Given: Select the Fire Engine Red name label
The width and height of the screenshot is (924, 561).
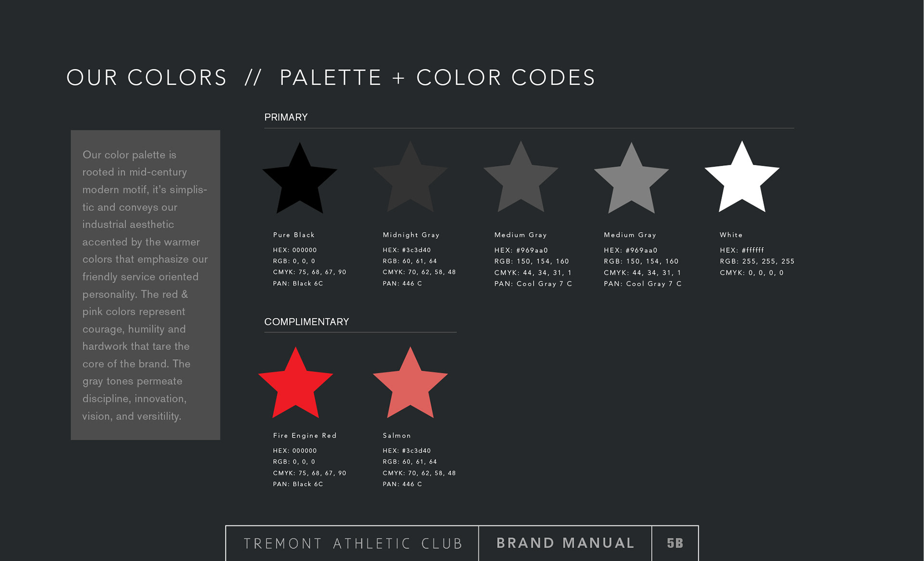Looking at the screenshot, I should pyautogui.click(x=305, y=436).
